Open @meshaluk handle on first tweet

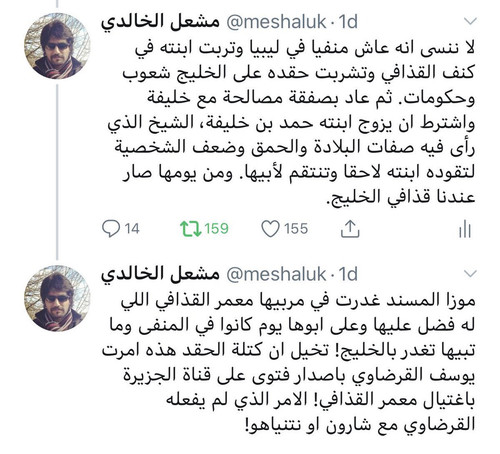click(276, 22)
